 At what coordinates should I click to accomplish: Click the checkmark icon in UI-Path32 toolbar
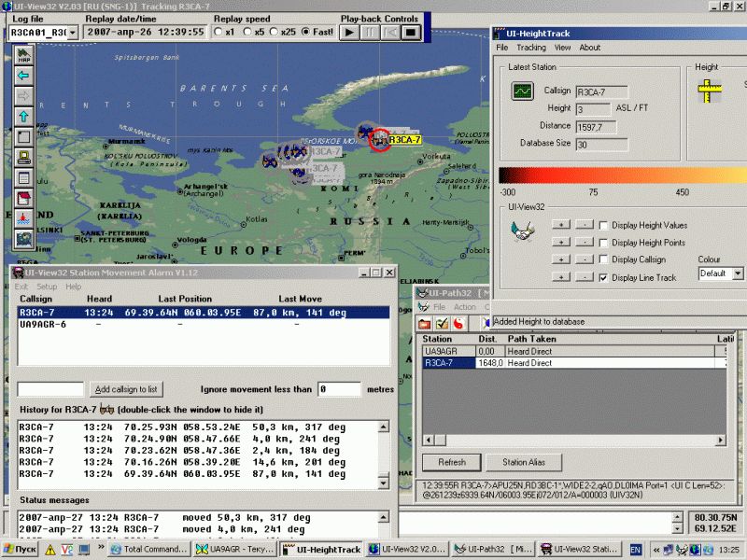[442, 324]
